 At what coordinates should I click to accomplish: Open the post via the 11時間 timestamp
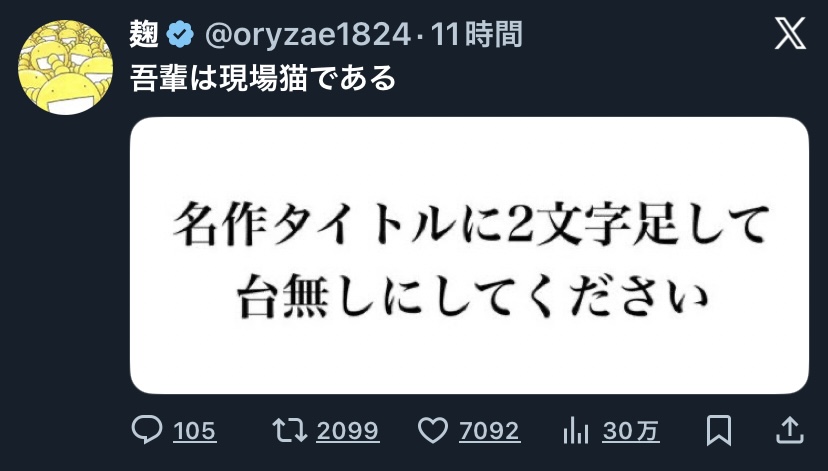tap(476, 35)
